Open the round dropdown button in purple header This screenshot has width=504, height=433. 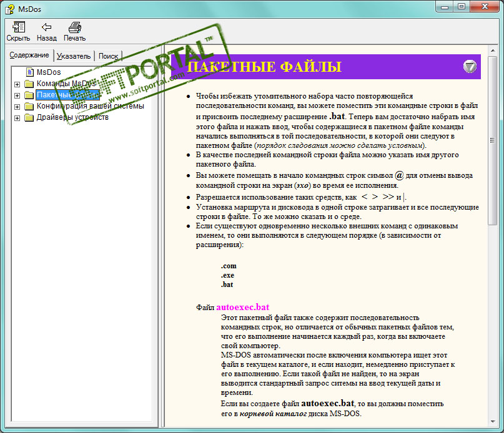coord(470,67)
